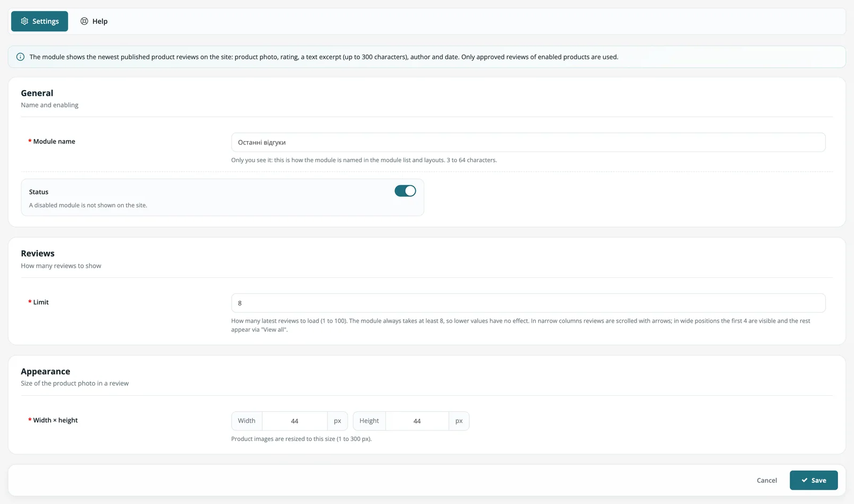Screen dimensions: 854x504
Task: Click "Size of the product photo" subtitle
Action: pyautogui.click(x=75, y=383)
